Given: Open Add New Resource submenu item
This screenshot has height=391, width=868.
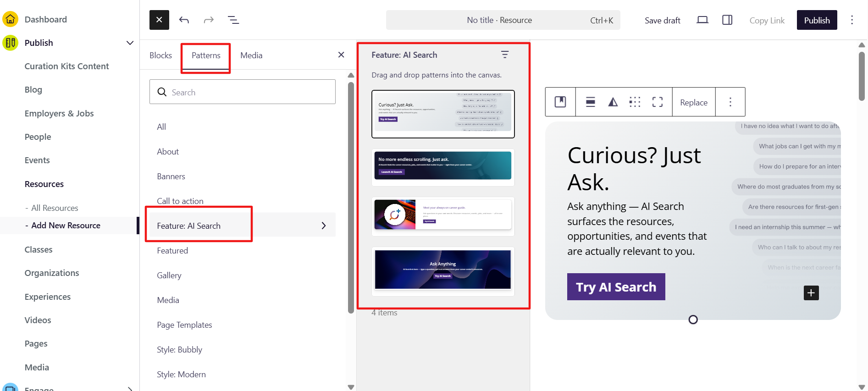Looking at the screenshot, I should [66, 225].
